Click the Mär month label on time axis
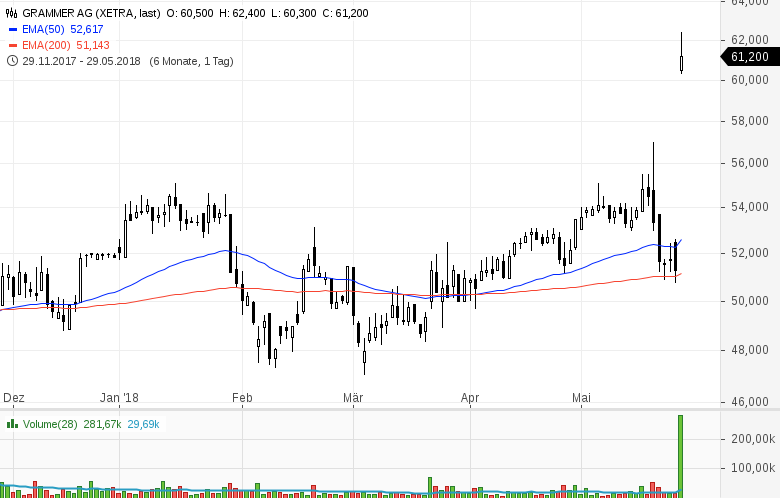Screen dimensions: 780x498 pyautogui.click(x=353, y=398)
